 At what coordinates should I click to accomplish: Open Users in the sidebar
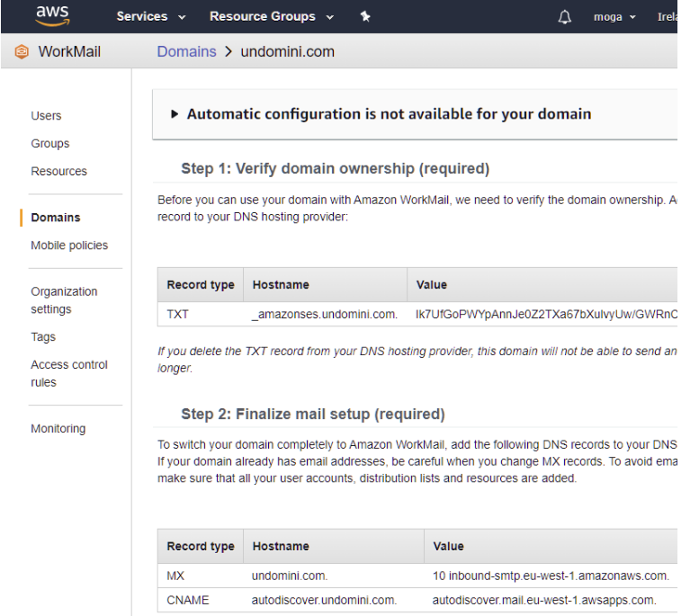click(x=46, y=116)
